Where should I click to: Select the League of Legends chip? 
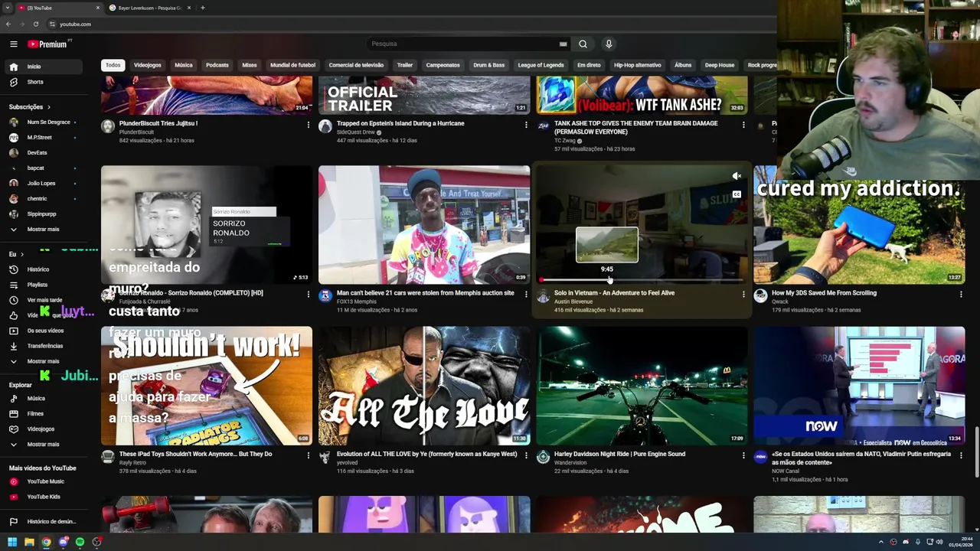tap(541, 65)
